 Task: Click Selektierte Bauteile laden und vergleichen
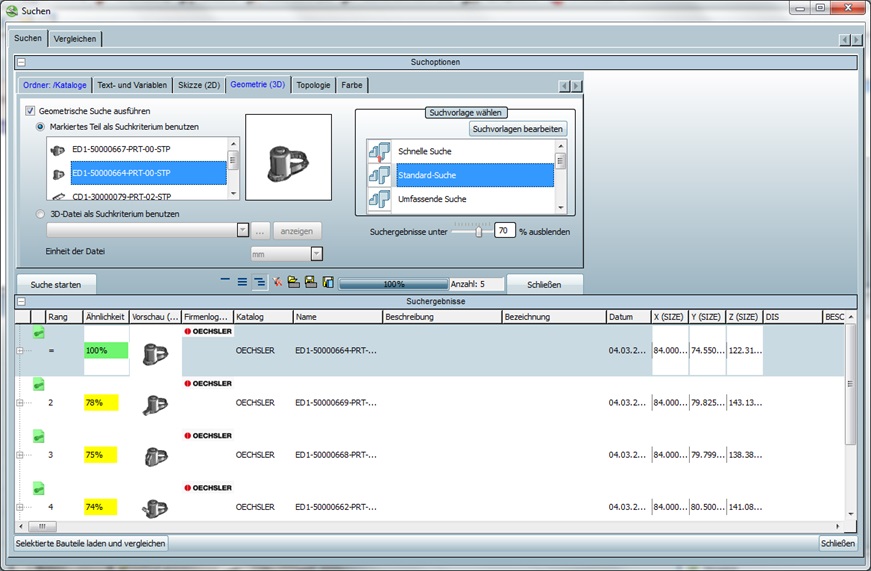91,543
